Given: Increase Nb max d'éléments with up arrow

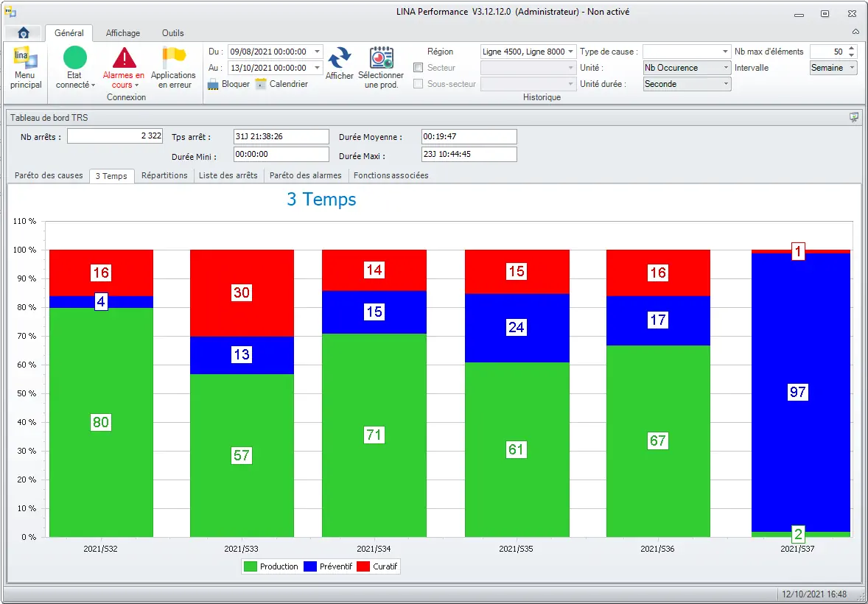Looking at the screenshot, I should [x=852, y=49].
